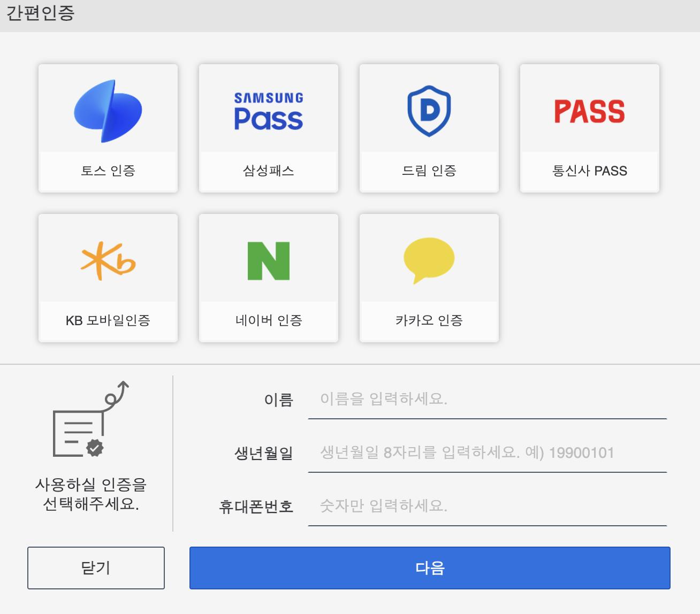Viewport: 700px width, 614px height.
Task: Click the 네이버 인증 label
Action: (269, 320)
